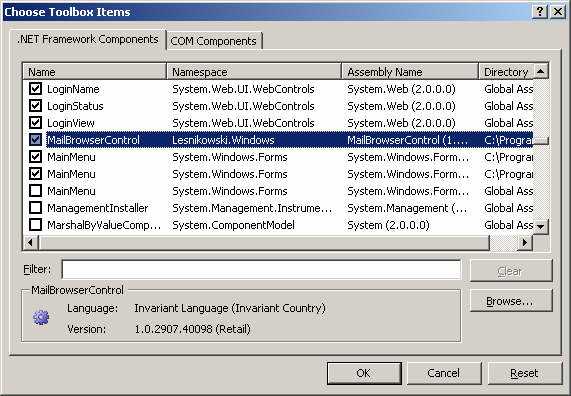Viewport: 571px width, 396px height.
Task: Confirm with the OK button
Action: point(364,373)
